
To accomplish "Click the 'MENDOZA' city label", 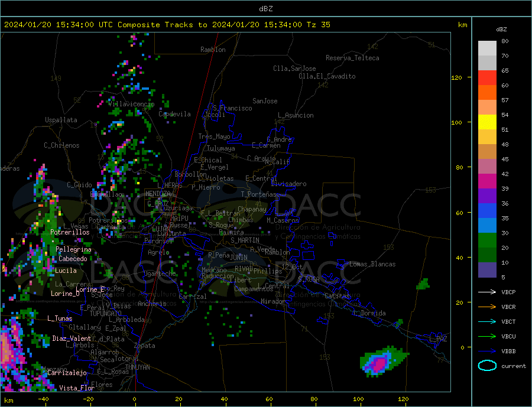I will click(x=158, y=194).
